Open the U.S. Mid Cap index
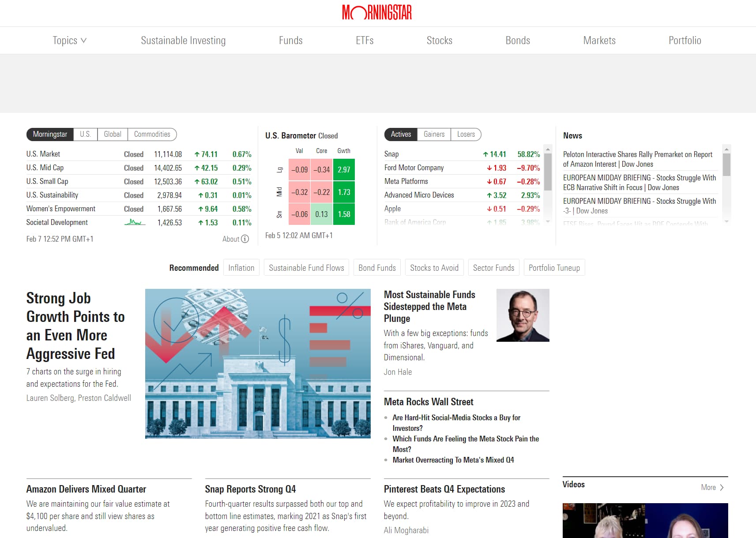This screenshot has height=538, width=756. tap(139, 168)
